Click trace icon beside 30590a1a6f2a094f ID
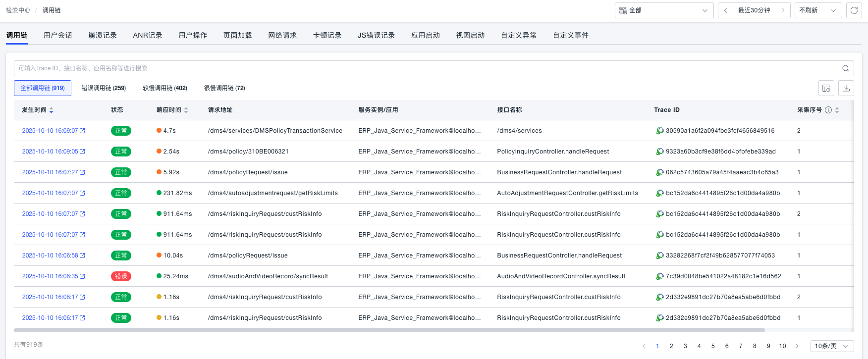The image size is (868, 359). point(660,131)
